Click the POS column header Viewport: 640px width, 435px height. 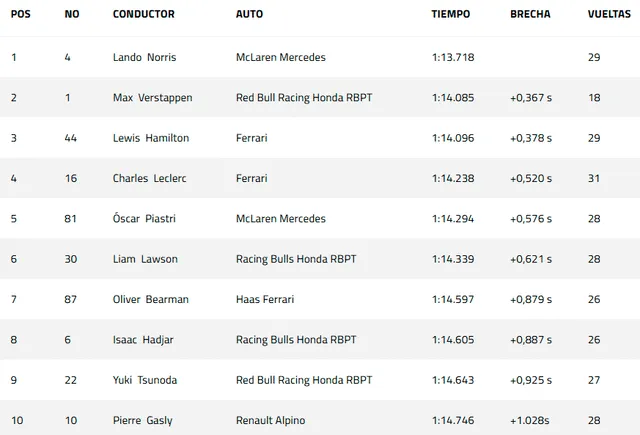[x=20, y=14]
